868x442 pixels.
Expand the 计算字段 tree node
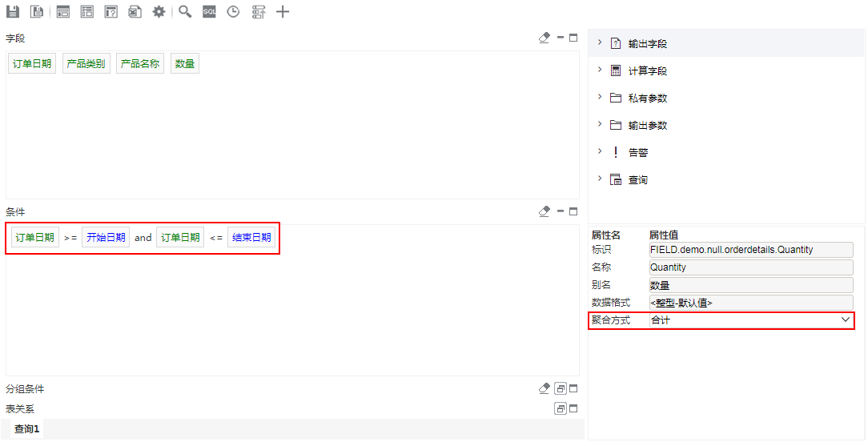[600, 69]
